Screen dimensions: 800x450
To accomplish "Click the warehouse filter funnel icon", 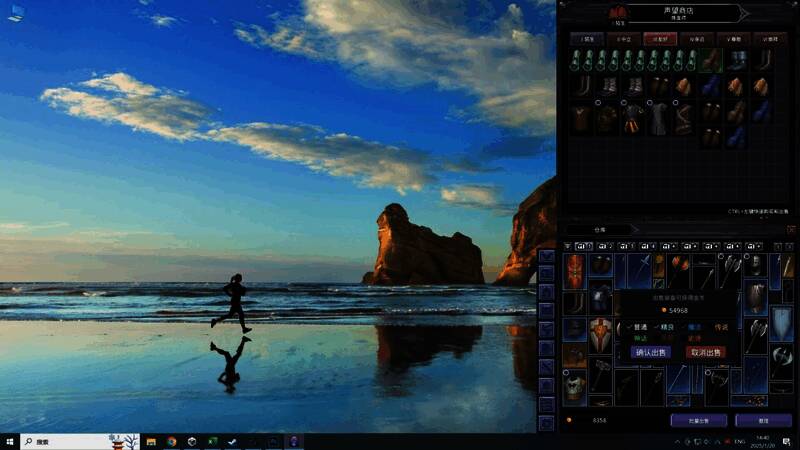I will (568, 246).
